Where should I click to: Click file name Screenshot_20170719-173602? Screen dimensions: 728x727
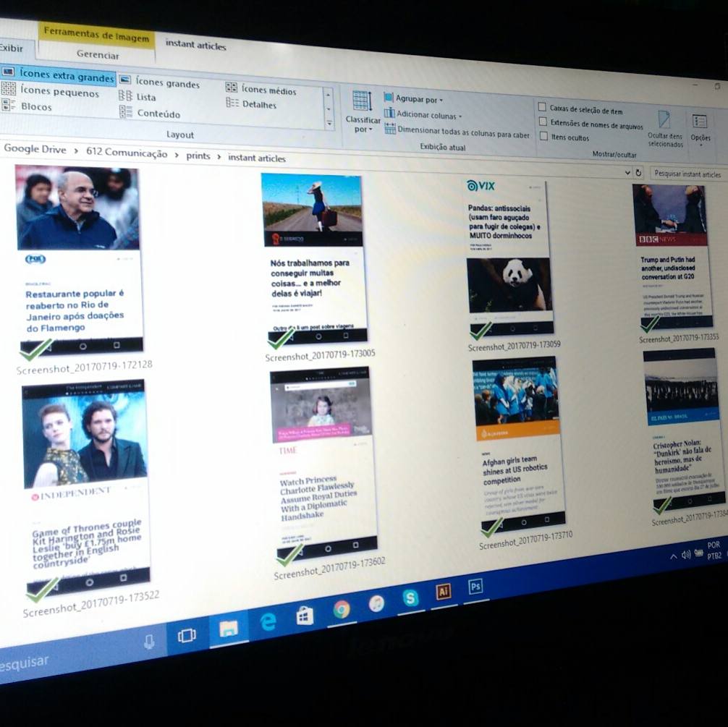tap(330, 568)
